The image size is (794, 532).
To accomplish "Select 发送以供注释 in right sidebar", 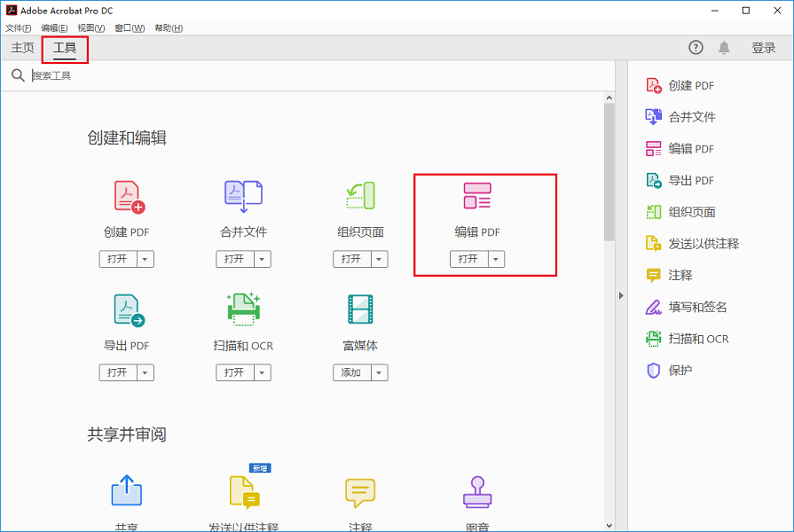I will pyautogui.click(x=692, y=244).
